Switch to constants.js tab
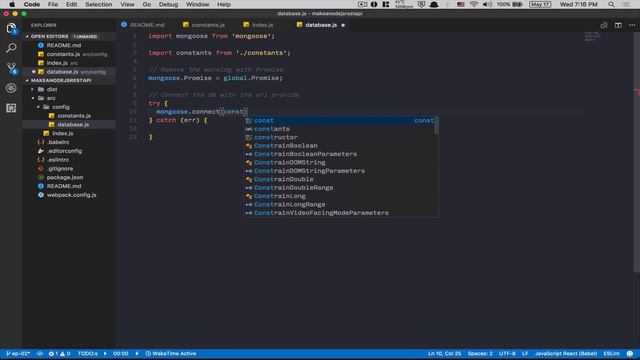This screenshot has width=640, height=360. click(x=208, y=25)
